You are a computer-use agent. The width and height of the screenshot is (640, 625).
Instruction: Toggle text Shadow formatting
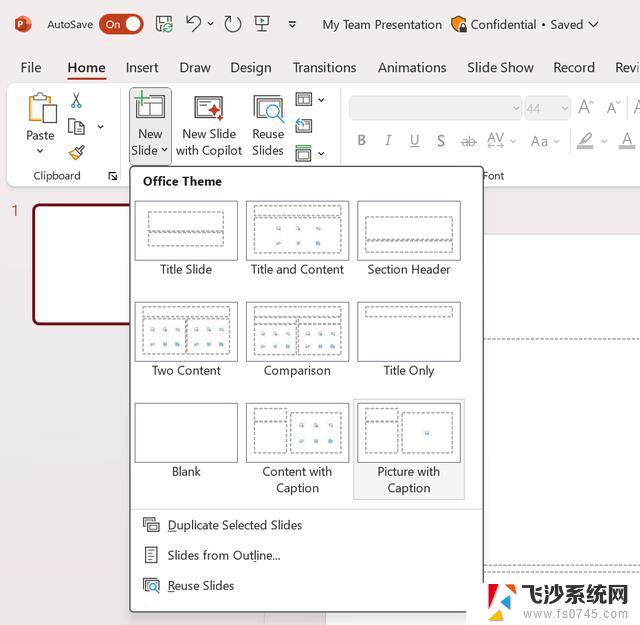point(441,141)
